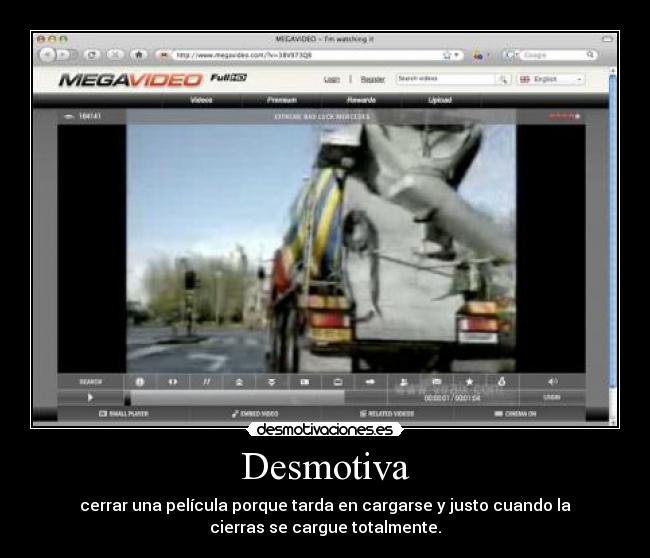Screen dimensions: 650x558
Task: Click the browser stop loading button
Action: pos(115,55)
